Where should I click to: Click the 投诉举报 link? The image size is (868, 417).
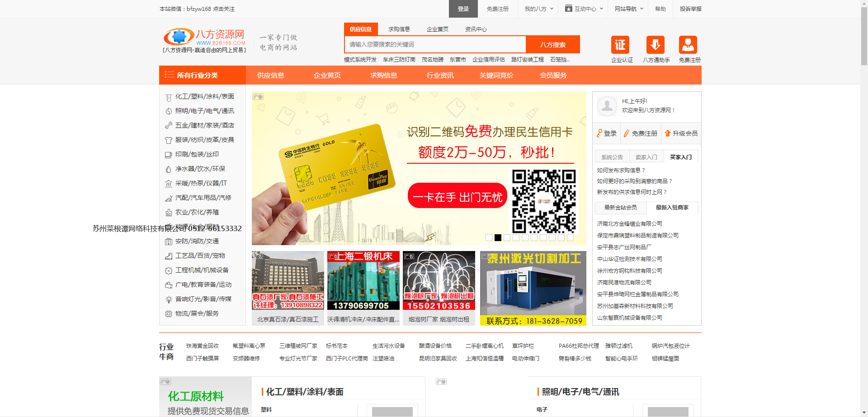coord(691,9)
